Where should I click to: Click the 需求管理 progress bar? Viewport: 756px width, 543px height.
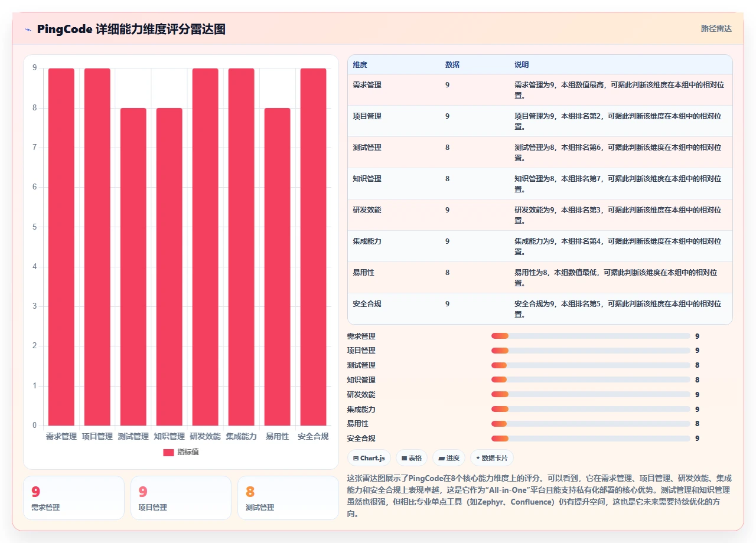coord(591,336)
